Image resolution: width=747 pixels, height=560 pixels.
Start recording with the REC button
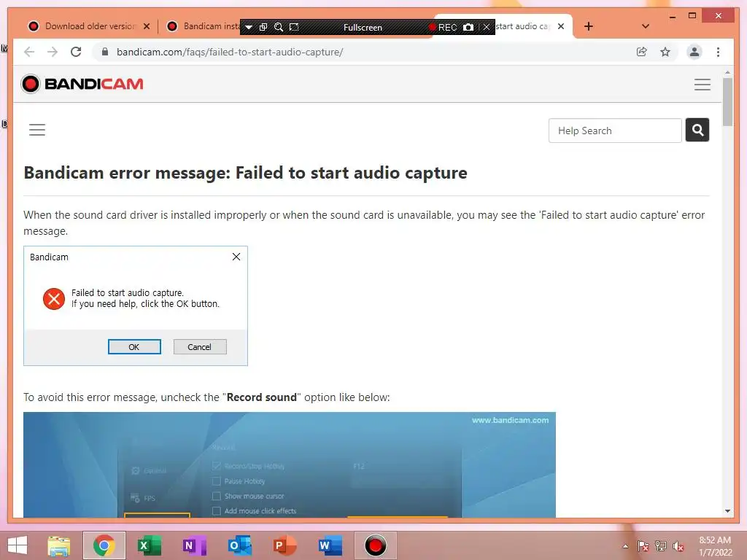(x=443, y=28)
